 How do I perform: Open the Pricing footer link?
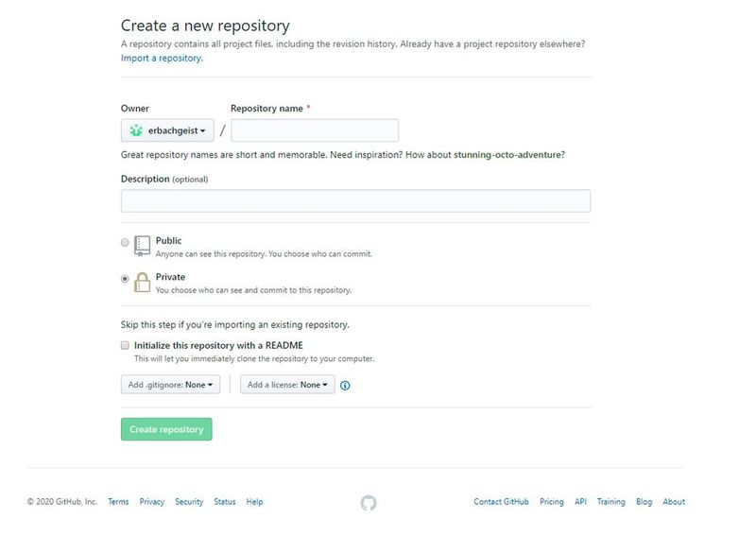coord(552,502)
